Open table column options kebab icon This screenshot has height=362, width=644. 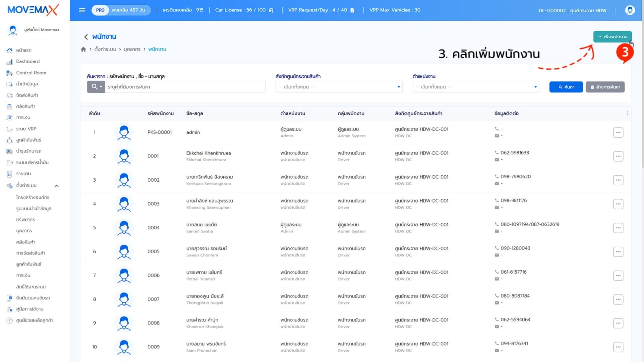627,113
